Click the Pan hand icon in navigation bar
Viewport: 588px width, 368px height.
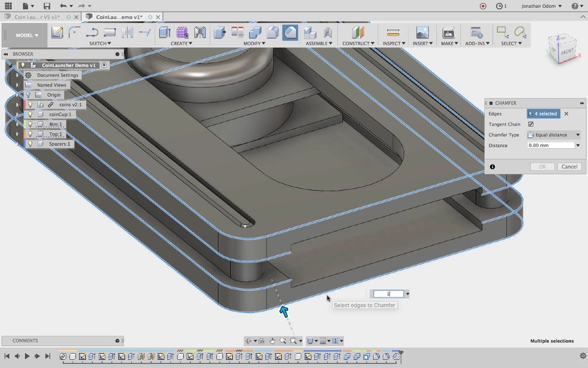(x=272, y=341)
